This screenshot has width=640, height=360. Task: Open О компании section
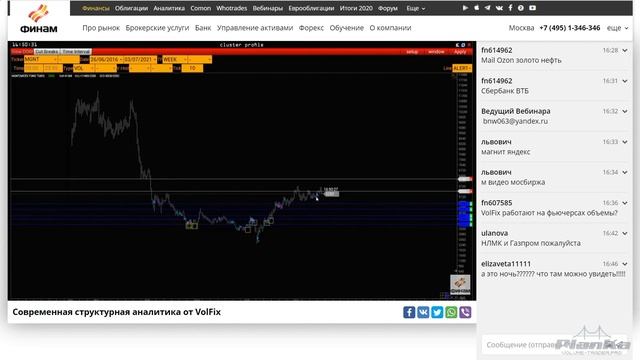coord(390,28)
